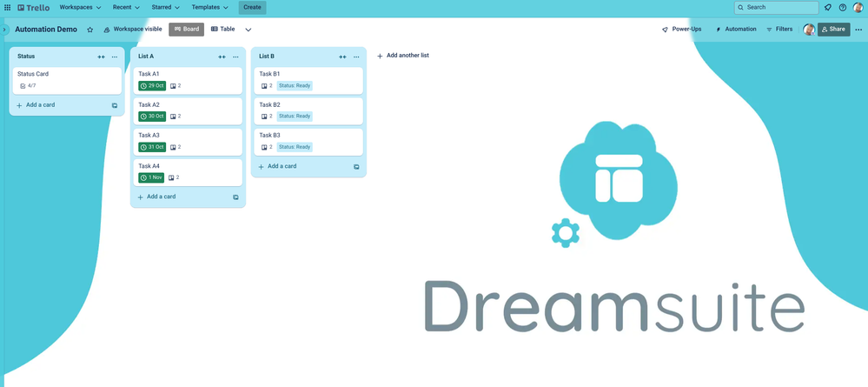868x387 pixels.
Task: Click the List B title
Action: 267,57
